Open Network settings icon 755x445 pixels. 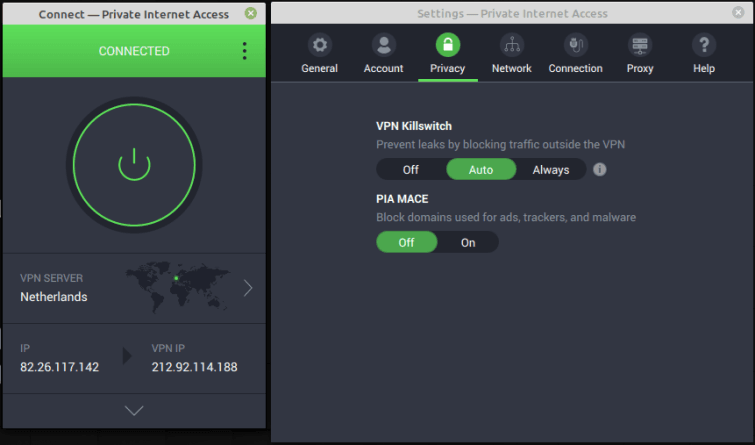(511, 45)
